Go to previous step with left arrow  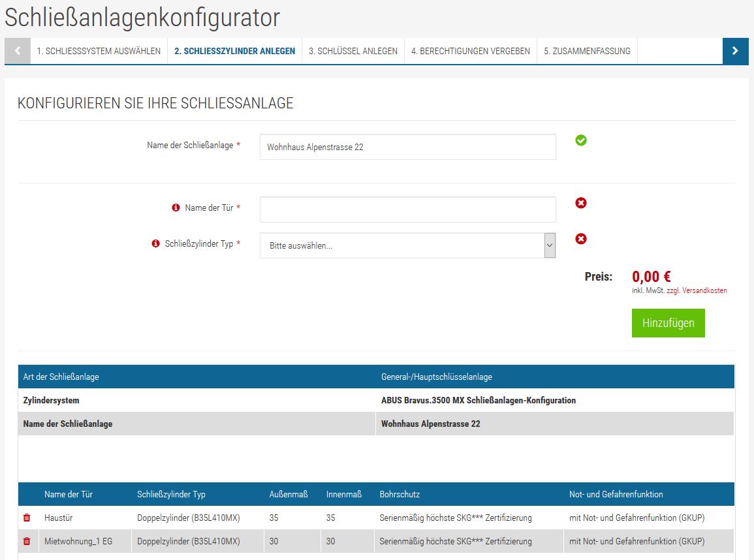click(18, 51)
